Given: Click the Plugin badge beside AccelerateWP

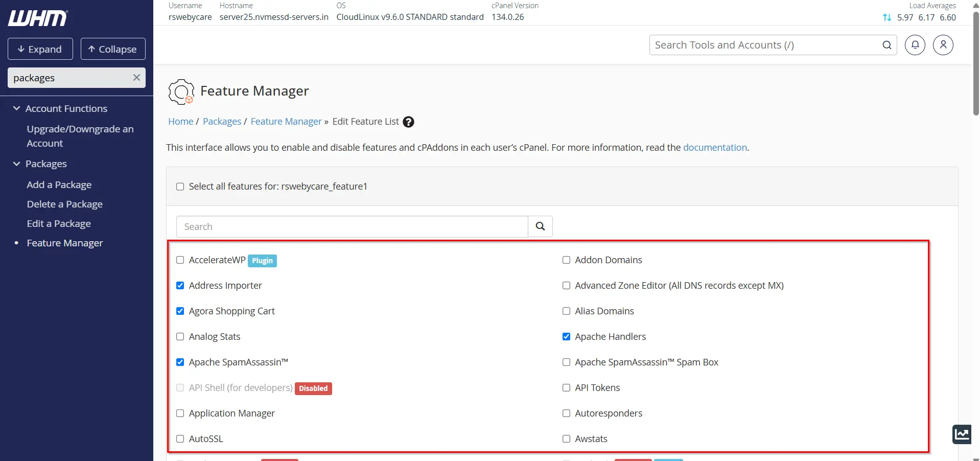Looking at the screenshot, I should coord(262,261).
